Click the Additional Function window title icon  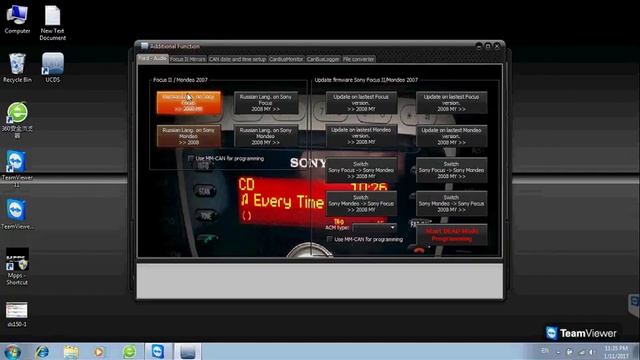point(144,46)
